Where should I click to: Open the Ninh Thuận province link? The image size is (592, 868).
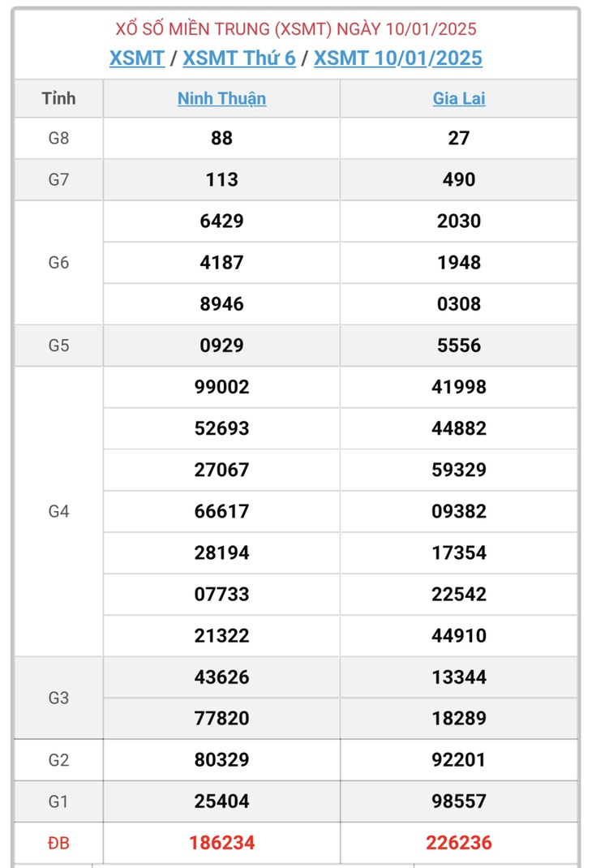click(221, 98)
